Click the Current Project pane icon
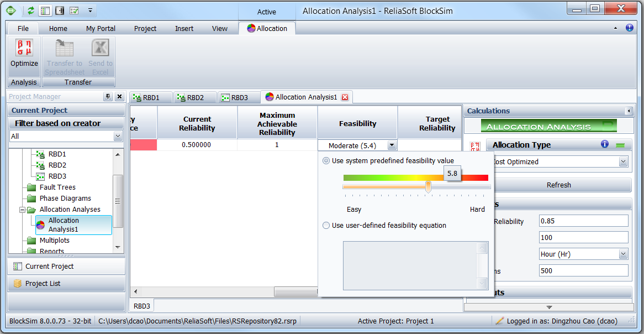 [17, 267]
